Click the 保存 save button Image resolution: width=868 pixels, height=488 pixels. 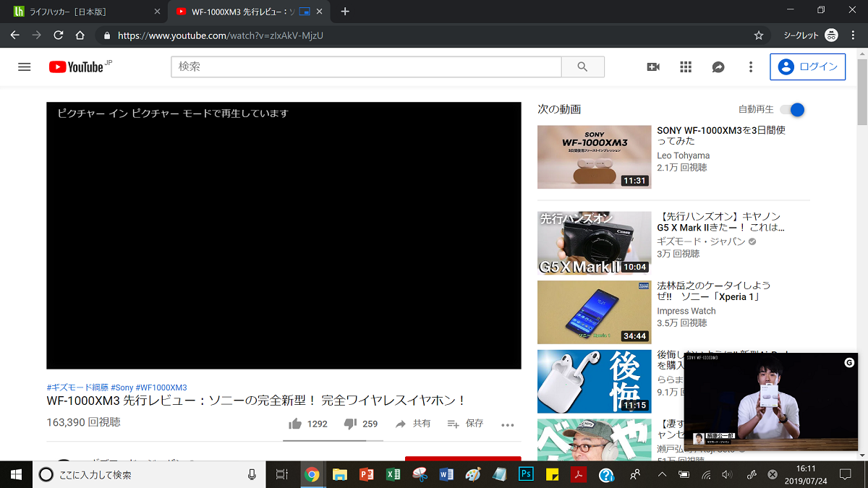[465, 424]
